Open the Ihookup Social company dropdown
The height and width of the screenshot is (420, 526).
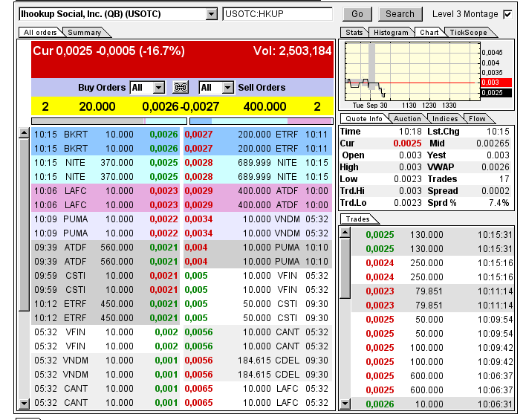coord(211,14)
